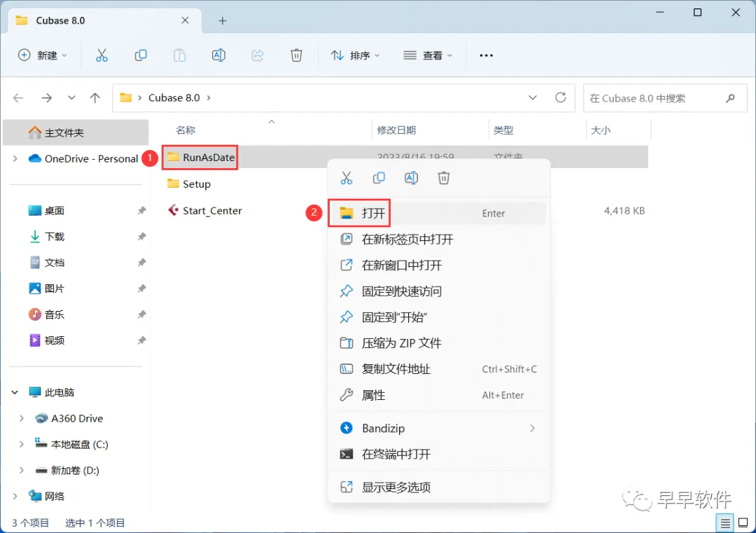Viewport: 756px width, 533px height.
Task: Click Rename icon in context menu
Action: [412, 178]
